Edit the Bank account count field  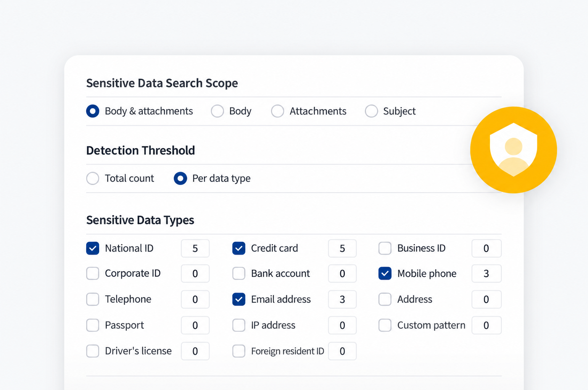tap(342, 273)
